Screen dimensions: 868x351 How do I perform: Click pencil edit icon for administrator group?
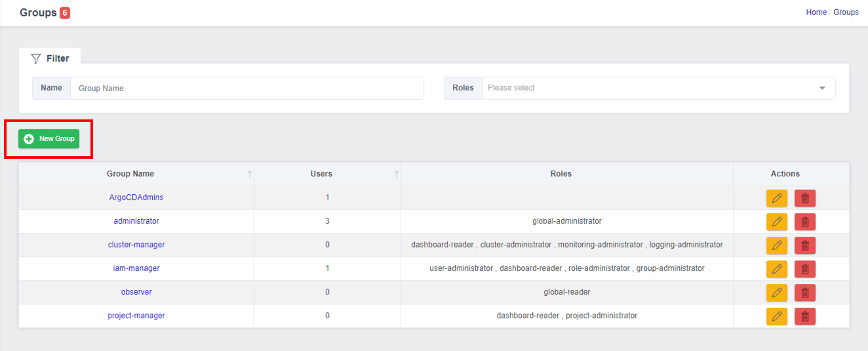tap(777, 222)
